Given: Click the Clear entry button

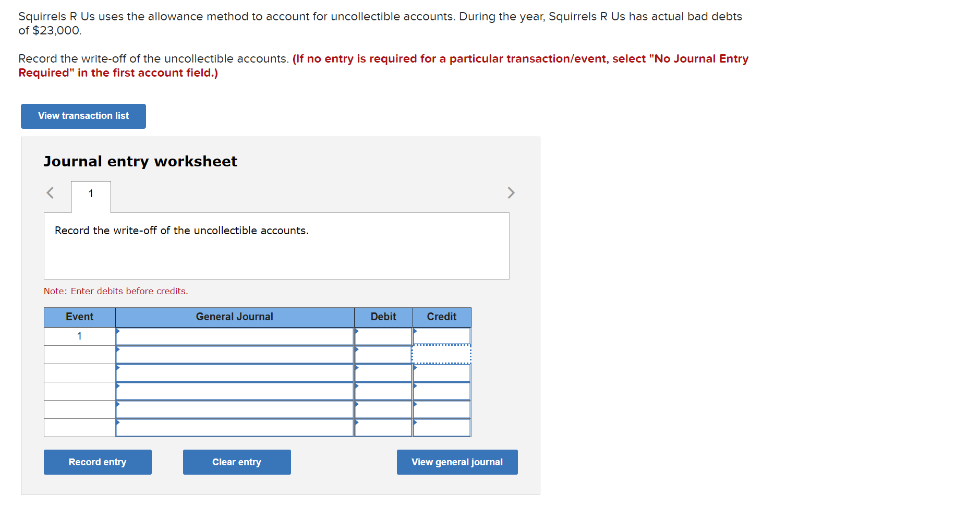Looking at the screenshot, I should (236, 462).
